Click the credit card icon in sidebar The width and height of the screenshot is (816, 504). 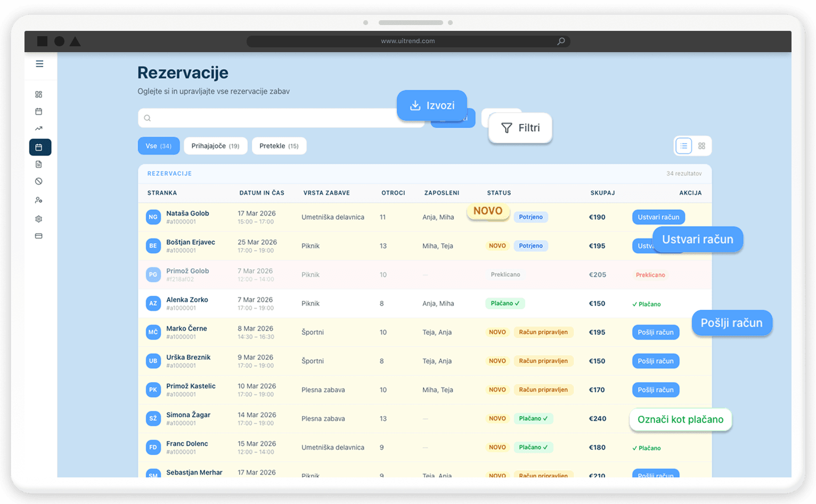(39, 236)
